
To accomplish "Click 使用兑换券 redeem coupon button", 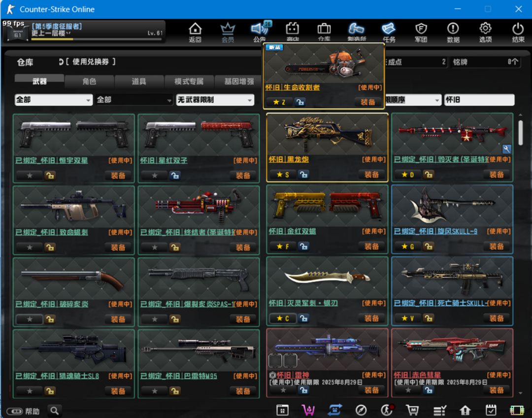I will click(x=88, y=62).
